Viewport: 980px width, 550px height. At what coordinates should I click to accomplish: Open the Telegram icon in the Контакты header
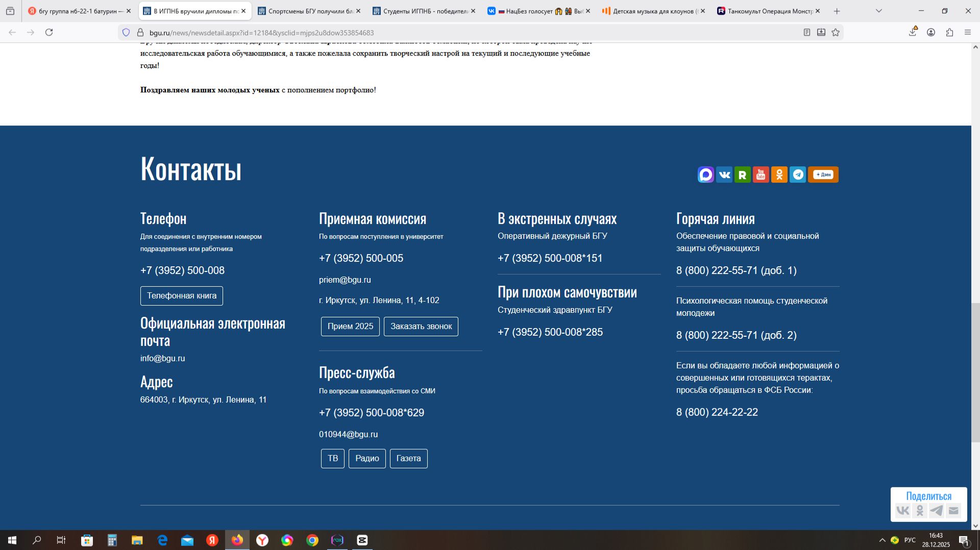pyautogui.click(x=797, y=174)
